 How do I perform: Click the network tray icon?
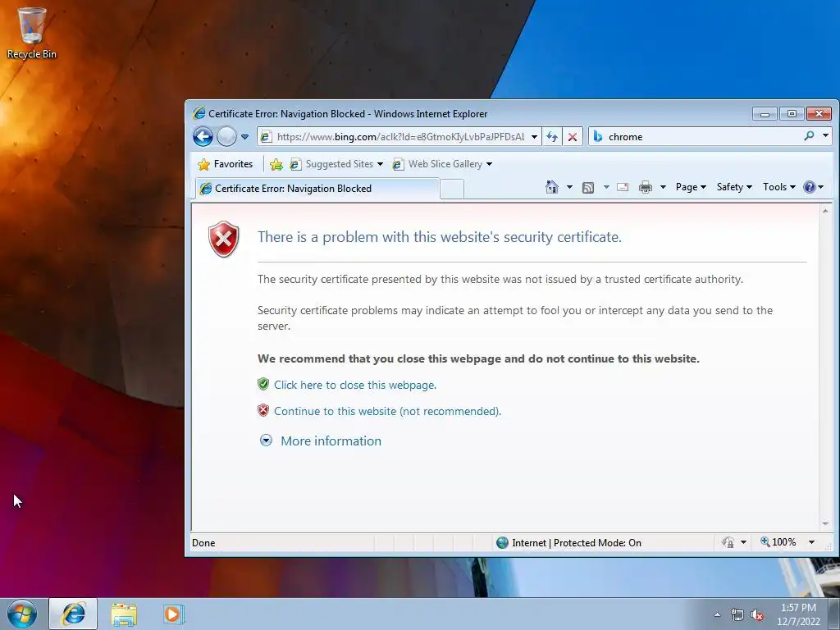pyautogui.click(x=737, y=615)
